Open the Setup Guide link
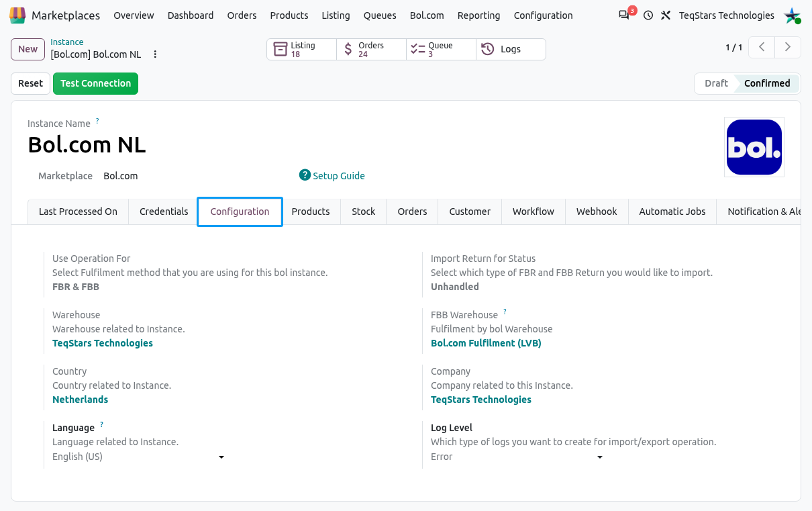This screenshot has width=812, height=511. (x=339, y=175)
